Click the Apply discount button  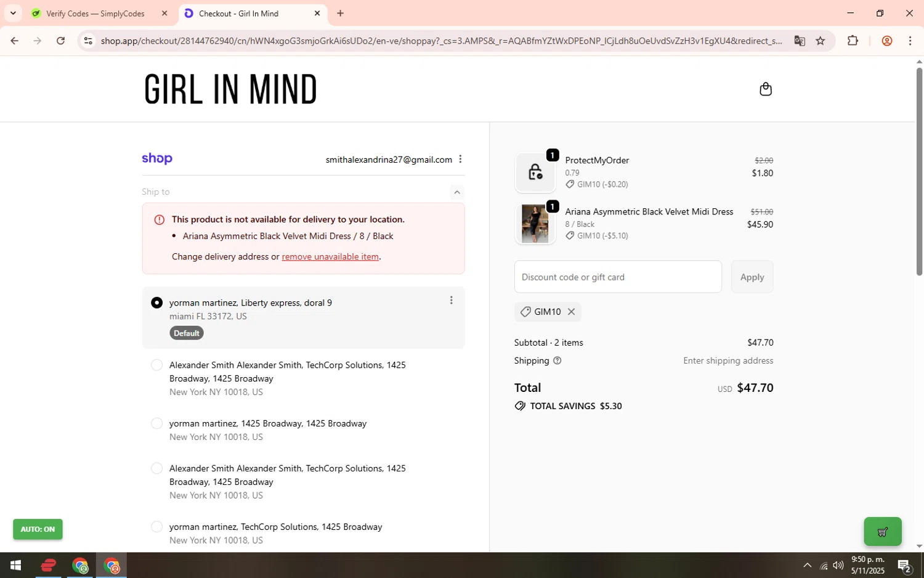pyautogui.click(x=752, y=277)
